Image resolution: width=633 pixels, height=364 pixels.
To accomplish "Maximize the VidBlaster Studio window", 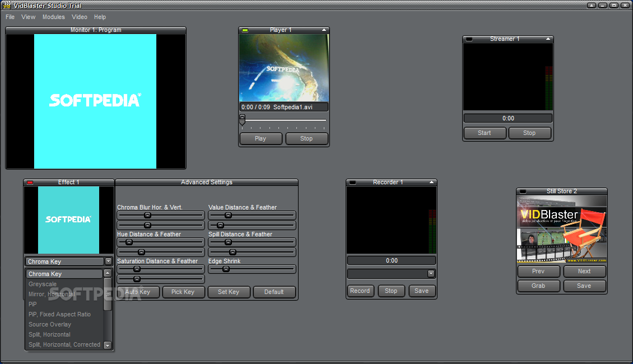I will tap(614, 5).
